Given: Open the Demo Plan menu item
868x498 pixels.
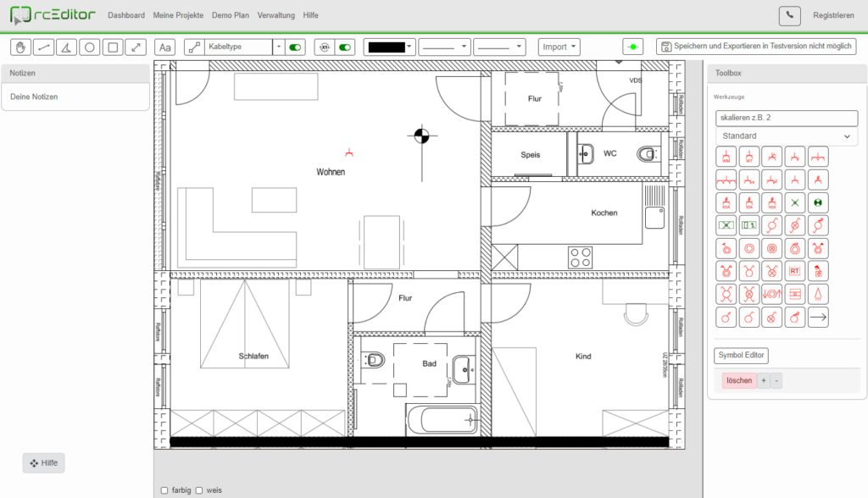Looking at the screenshot, I should pos(231,14).
